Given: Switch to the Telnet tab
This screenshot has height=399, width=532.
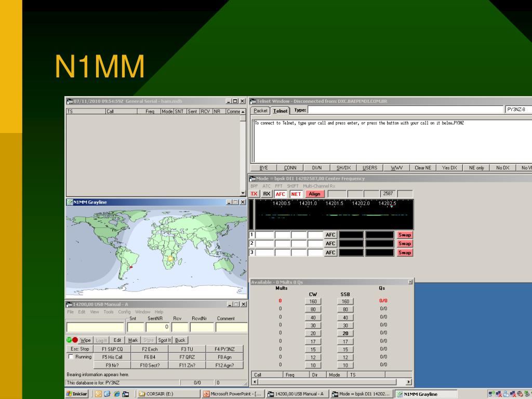Looking at the screenshot, I should pyautogui.click(x=280, y=111).
